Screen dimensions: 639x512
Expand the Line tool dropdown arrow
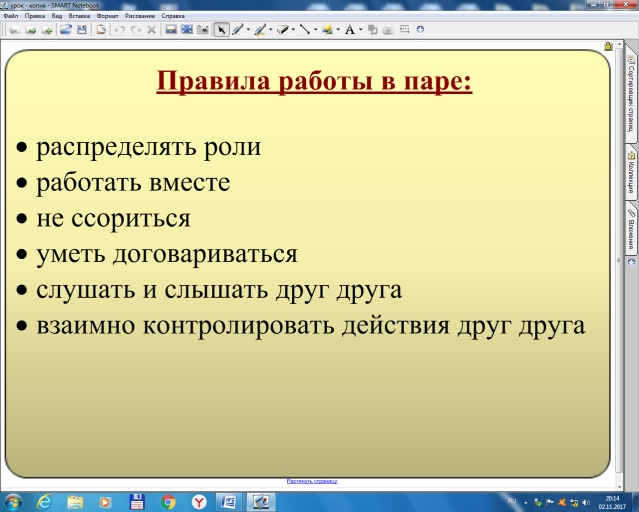point(316,30)
